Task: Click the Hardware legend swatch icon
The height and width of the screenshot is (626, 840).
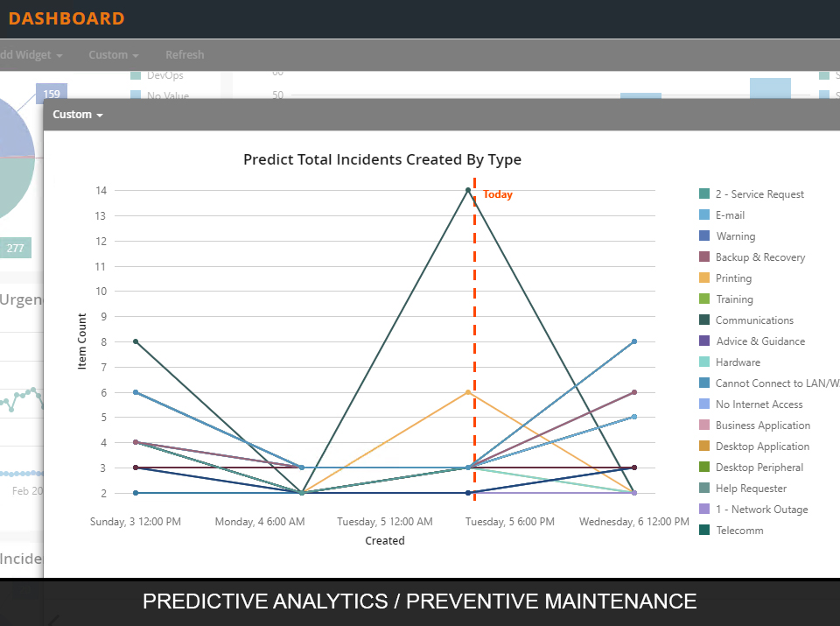Action: tap(704, 362)
